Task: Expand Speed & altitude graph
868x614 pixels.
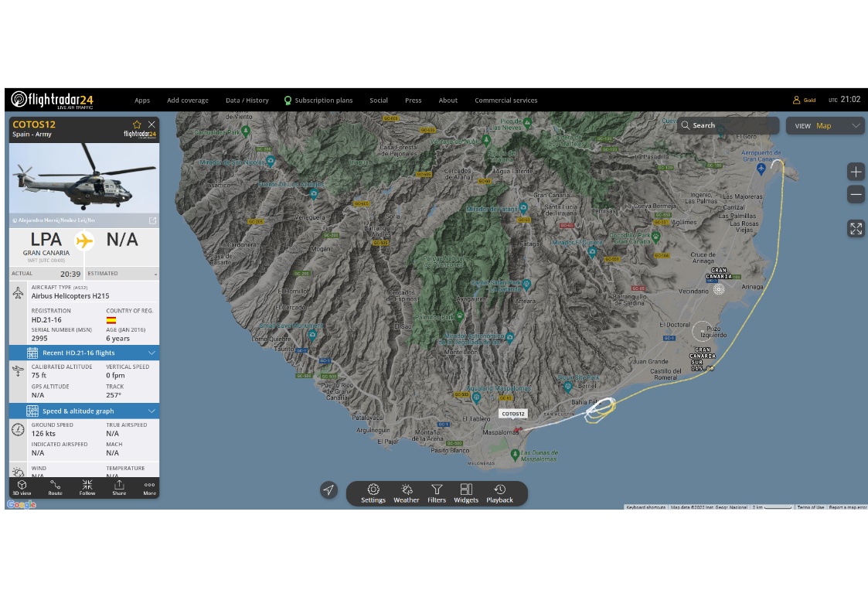Action: [x=84, y=411]
